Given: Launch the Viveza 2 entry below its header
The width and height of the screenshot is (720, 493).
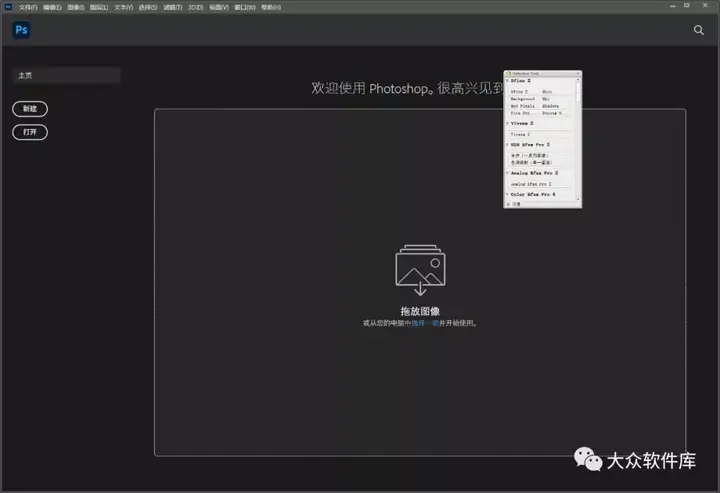Looking at the screenshot, I should [x=520, y=134].
